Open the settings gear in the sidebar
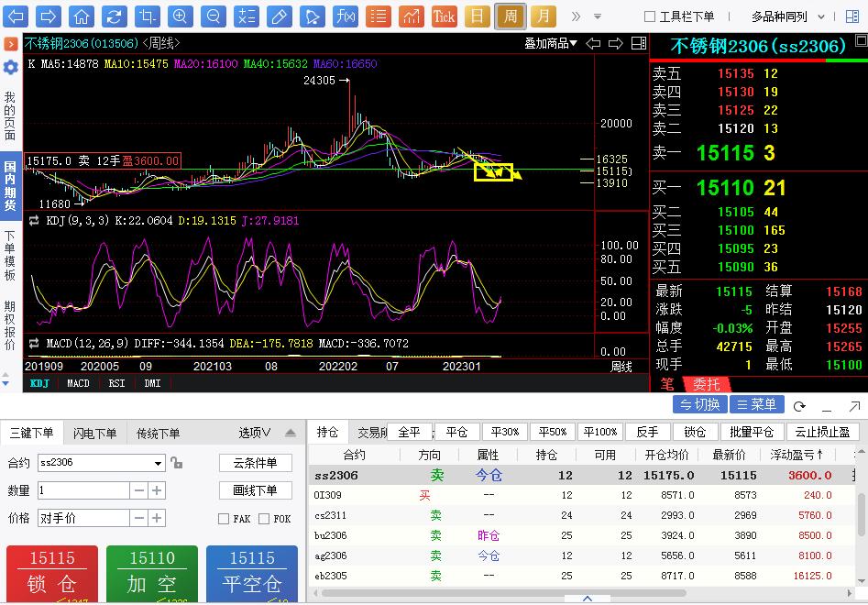This screenshot has height=605, width=868. pyautogui.click(x=10, y=68)
